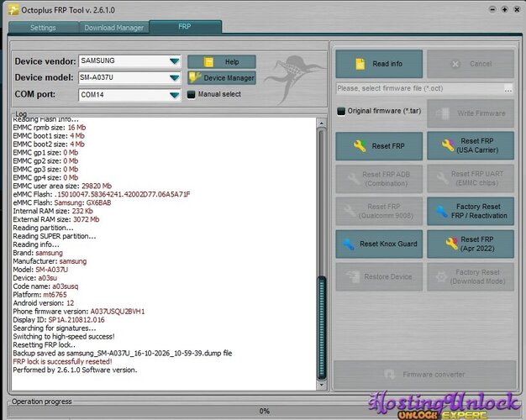The width and height of the screenshot is (526, 420).
Task: Click the Read info button
Action: (x=379, y=64)
